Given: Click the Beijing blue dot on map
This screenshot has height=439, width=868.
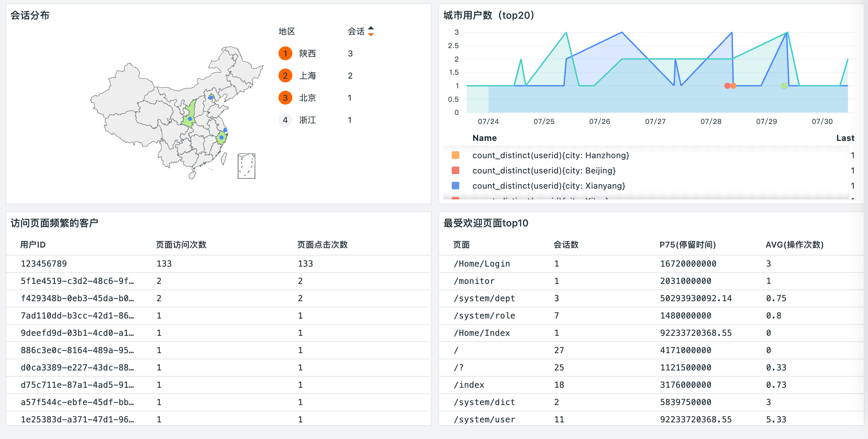Looking at the screenshot, I should tap(211, 98).
